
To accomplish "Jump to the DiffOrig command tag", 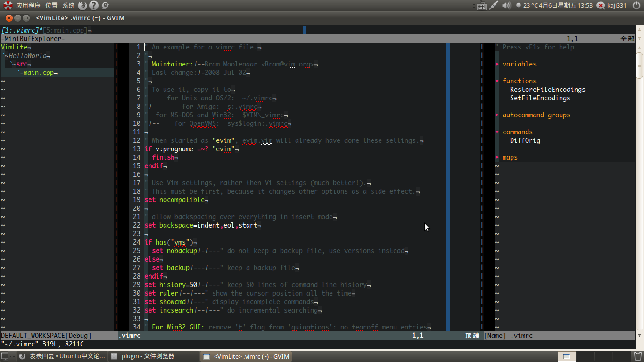I will [525, 140].
